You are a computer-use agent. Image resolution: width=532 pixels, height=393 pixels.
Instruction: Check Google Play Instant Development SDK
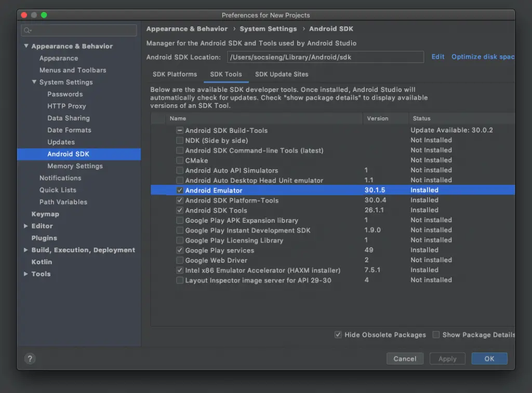click(x=179, y=230)
